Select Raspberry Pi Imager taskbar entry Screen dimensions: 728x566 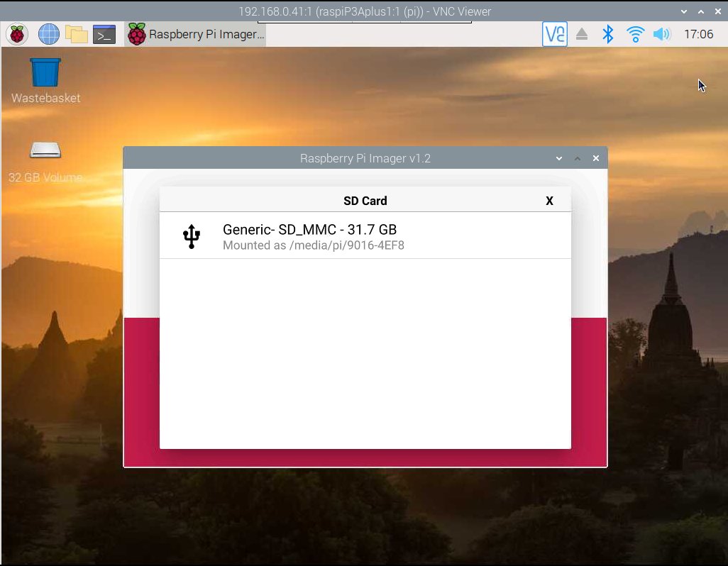tap(195, 34)
